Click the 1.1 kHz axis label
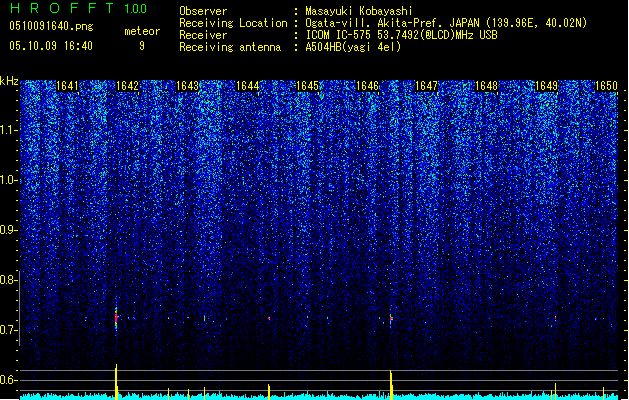 coord(8,130)
